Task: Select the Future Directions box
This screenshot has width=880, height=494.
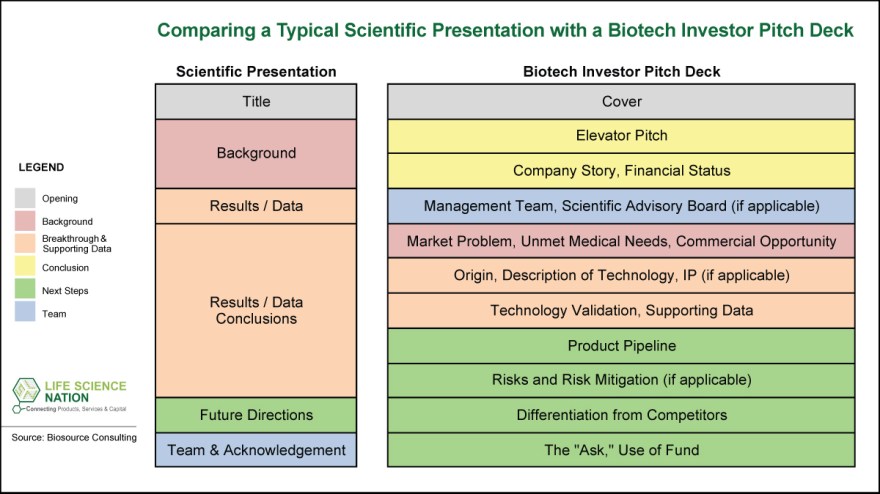Action: coord(256,414)
